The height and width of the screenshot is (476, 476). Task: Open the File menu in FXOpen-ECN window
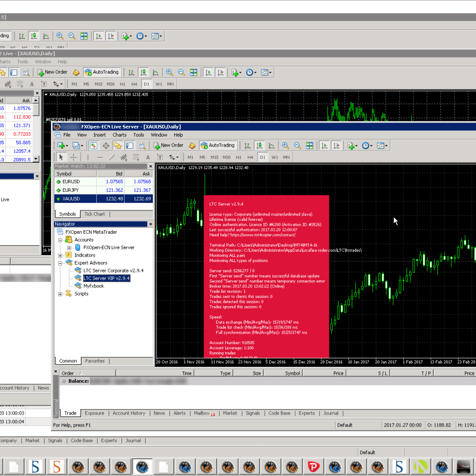pyautogui.click(x=67, y=135)
